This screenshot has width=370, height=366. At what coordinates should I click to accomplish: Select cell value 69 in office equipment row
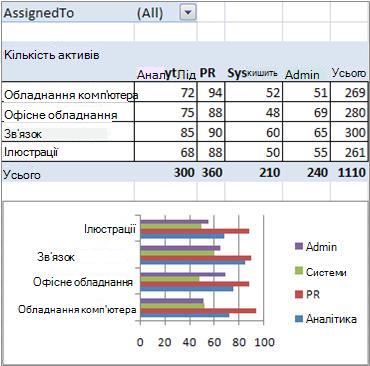(x=320, y=113)
